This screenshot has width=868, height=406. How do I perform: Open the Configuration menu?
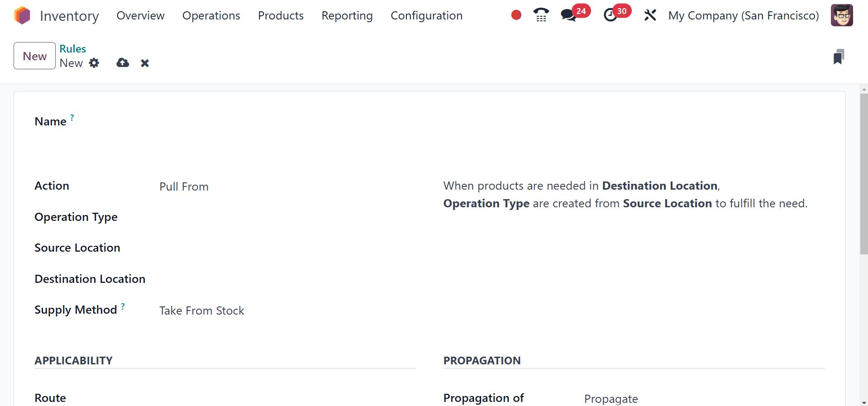click(426, 15)
